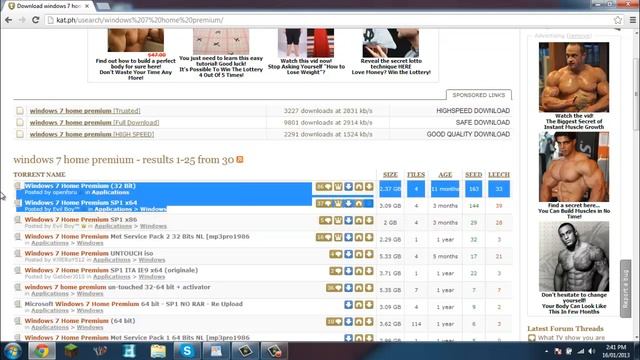This screenshot has height=360, width=640.
Task: Open Latest Forum Threads heading
Action: [x=565, y=328]
